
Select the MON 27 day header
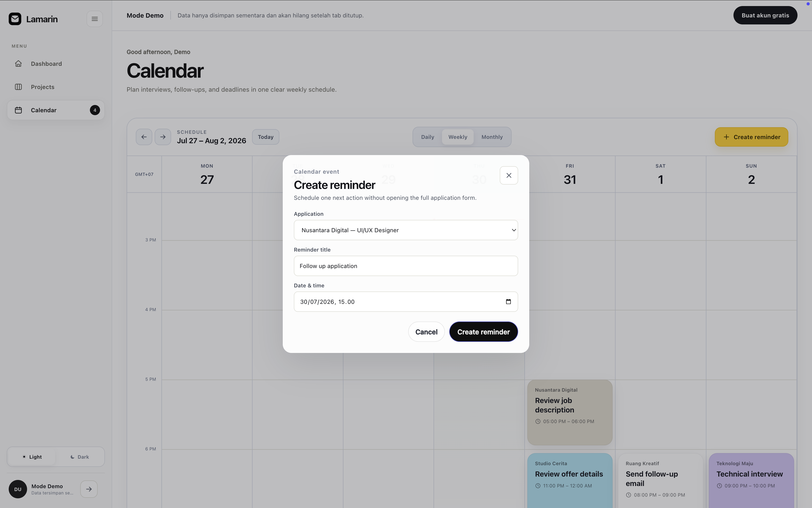coord(207,174)
